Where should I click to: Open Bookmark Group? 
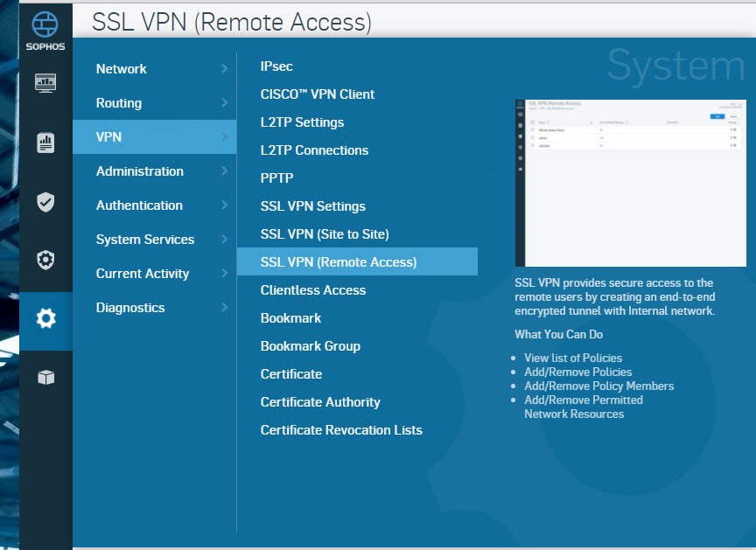(310, 345)
